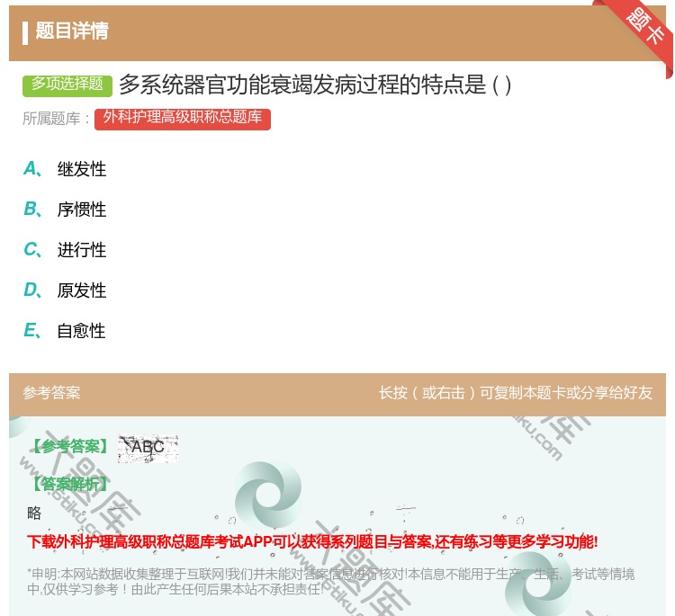
Task: Click the 参考答案 section header
Action: tap(51, 393)
